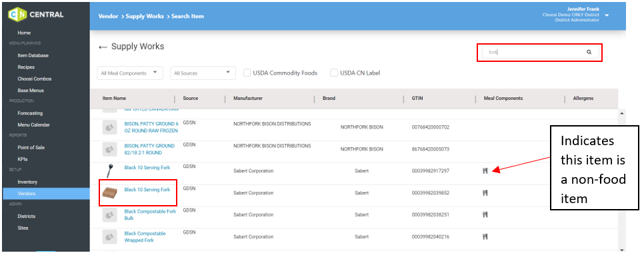Click the search magnifier icon

(x=589, y=52)
